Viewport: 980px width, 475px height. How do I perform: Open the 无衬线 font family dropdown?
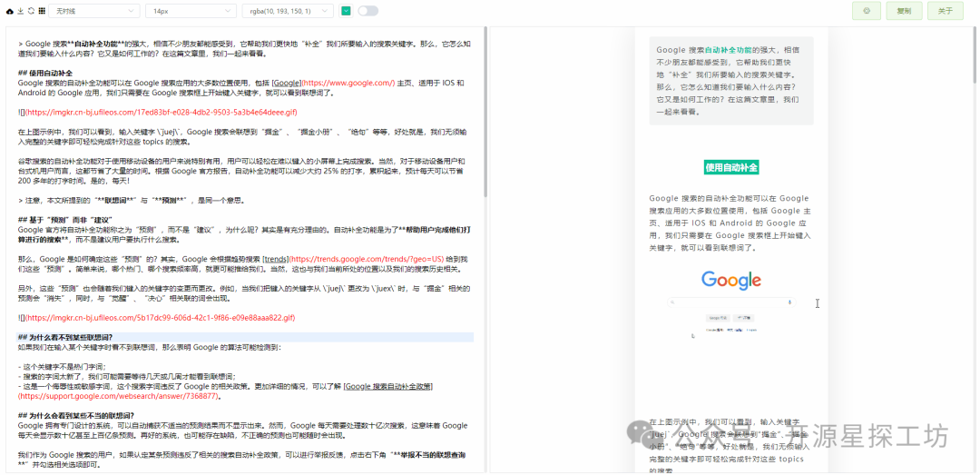point(94,11)
